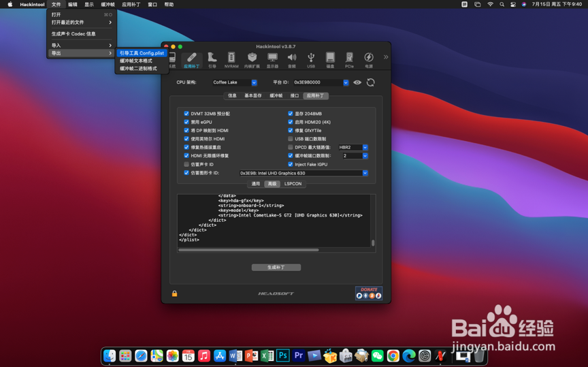Viewport: 588px width, 367px height.
Task: Click the lock icon at window bottom
Action: point(174,293)
